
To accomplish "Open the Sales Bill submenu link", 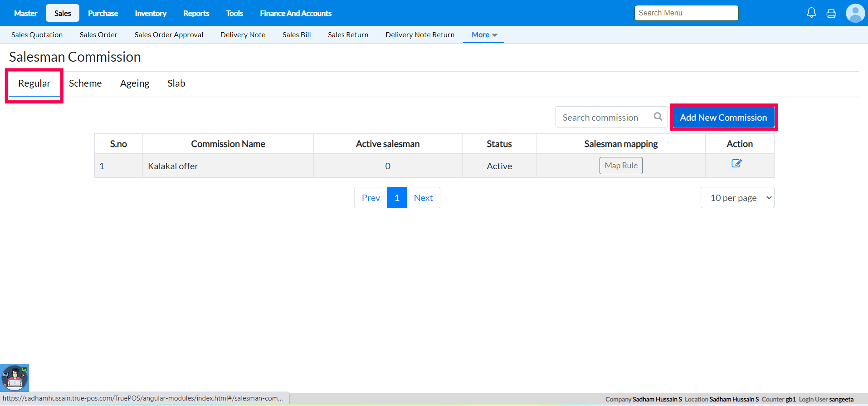I will (297, 35).
